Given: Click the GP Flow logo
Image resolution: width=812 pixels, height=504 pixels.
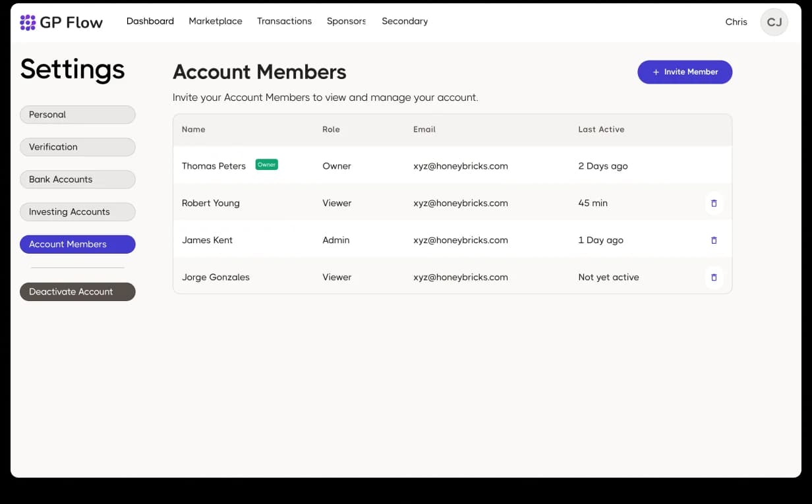Looking at the screenshot, I should pyautogui.click(x=61, y=22).
